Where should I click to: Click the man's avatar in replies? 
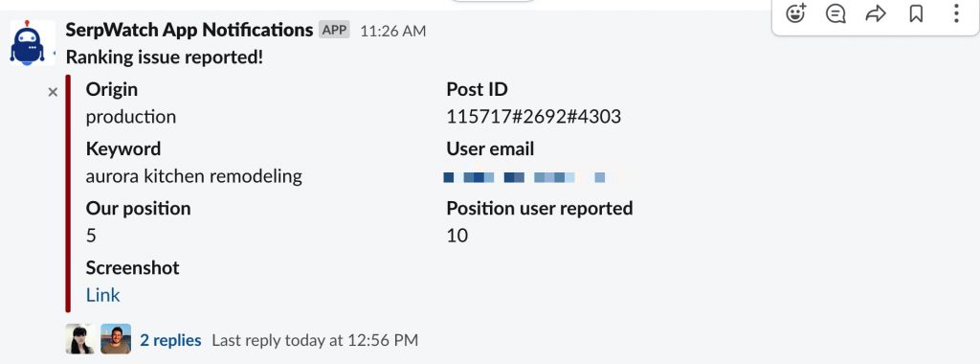tap(116, 339)
